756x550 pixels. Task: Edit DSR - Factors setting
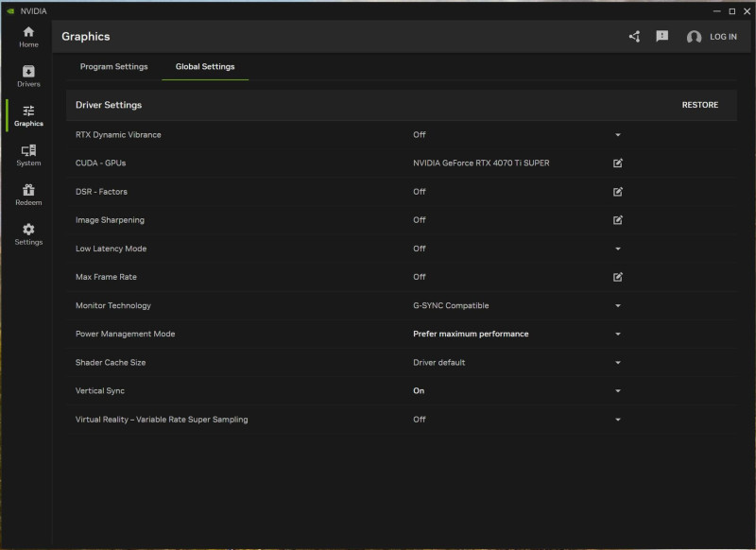pyautogui.click(x=618, y=192)
